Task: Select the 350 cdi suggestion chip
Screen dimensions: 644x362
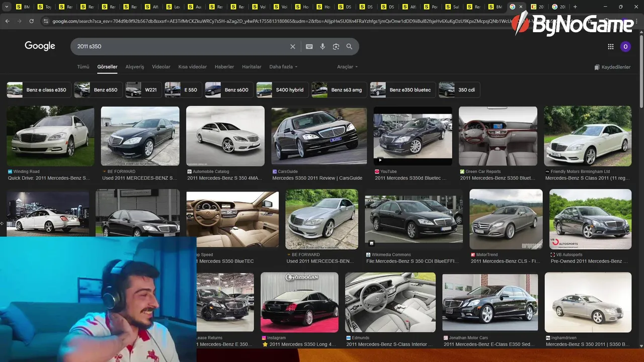Action: click(x=459, y=90)
